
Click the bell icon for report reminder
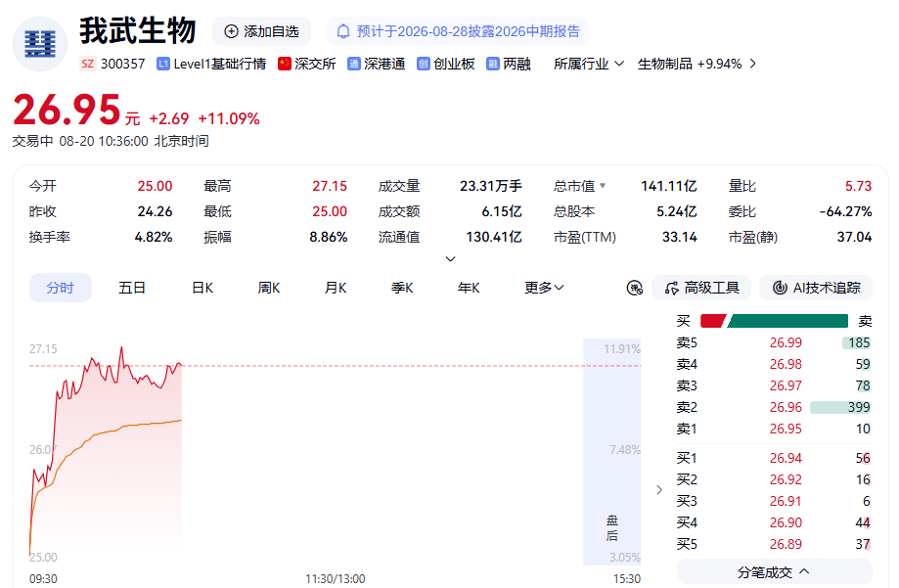point(342,31)
